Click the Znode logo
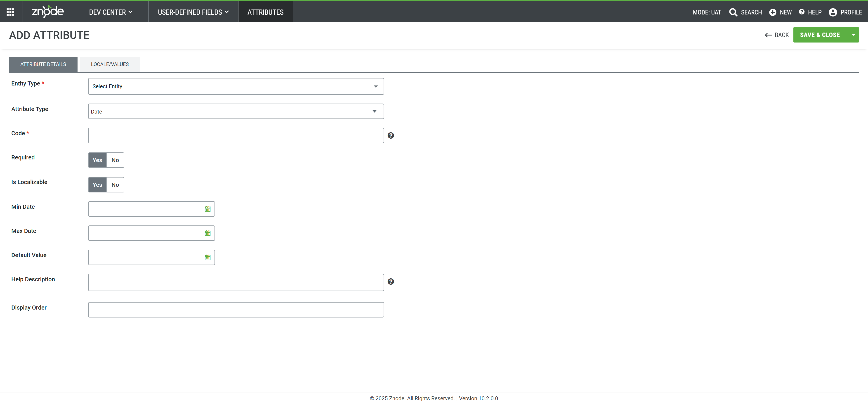The height and width of the screenshot is (412, 868). tap(47, 12)
